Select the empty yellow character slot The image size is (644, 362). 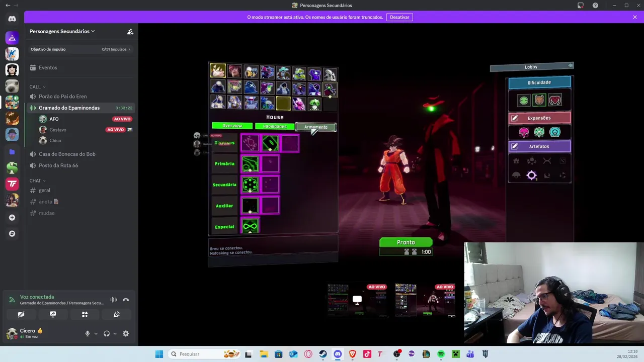[x=283, y=104]
